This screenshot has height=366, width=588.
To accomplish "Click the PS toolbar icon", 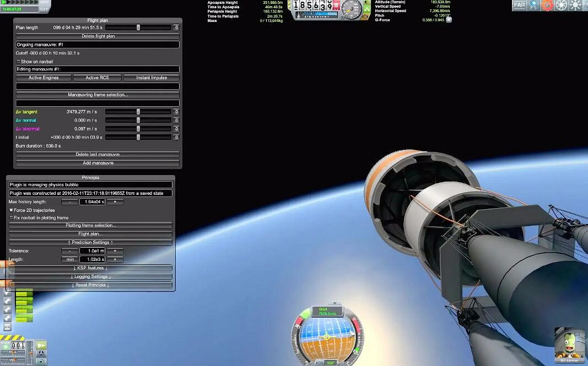I will click(x=533, y=5).
